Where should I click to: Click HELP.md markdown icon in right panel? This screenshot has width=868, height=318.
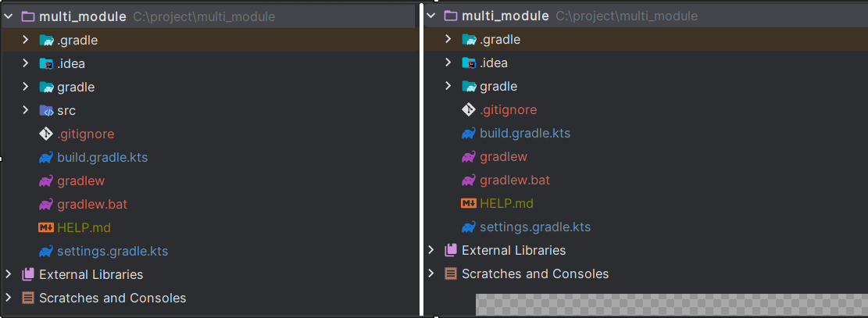[469, 203]
